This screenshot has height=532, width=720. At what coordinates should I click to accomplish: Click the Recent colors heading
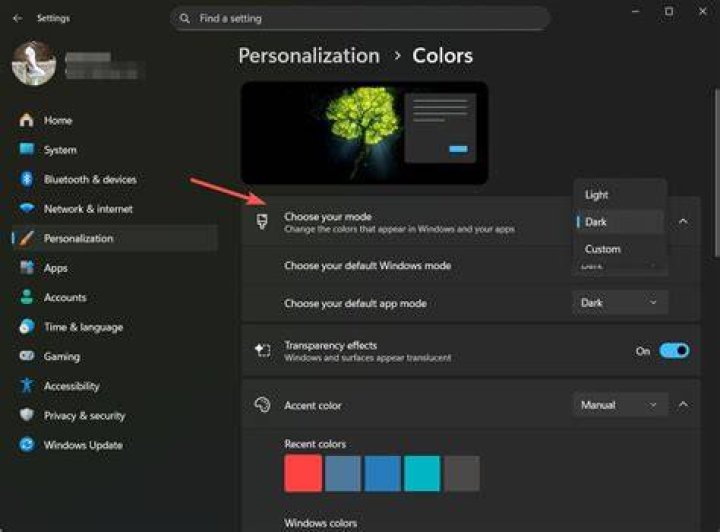315,444
